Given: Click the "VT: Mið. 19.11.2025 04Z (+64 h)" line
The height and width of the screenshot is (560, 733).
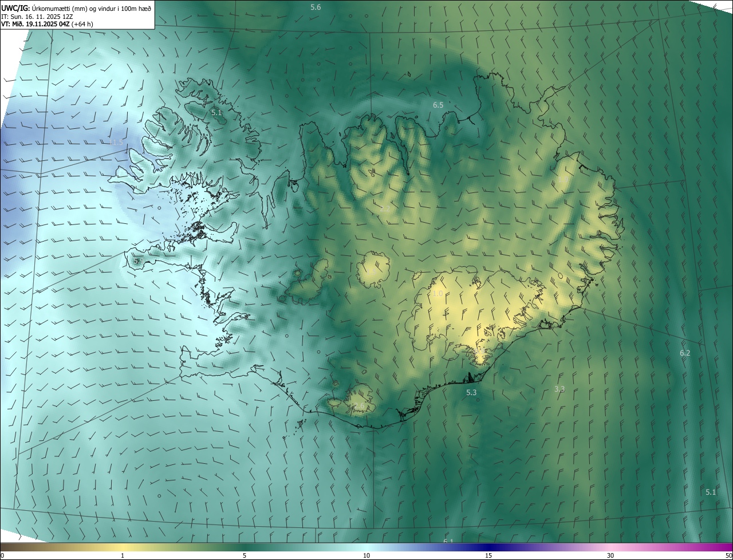Looking at the screenshot, I should point(48,24).
